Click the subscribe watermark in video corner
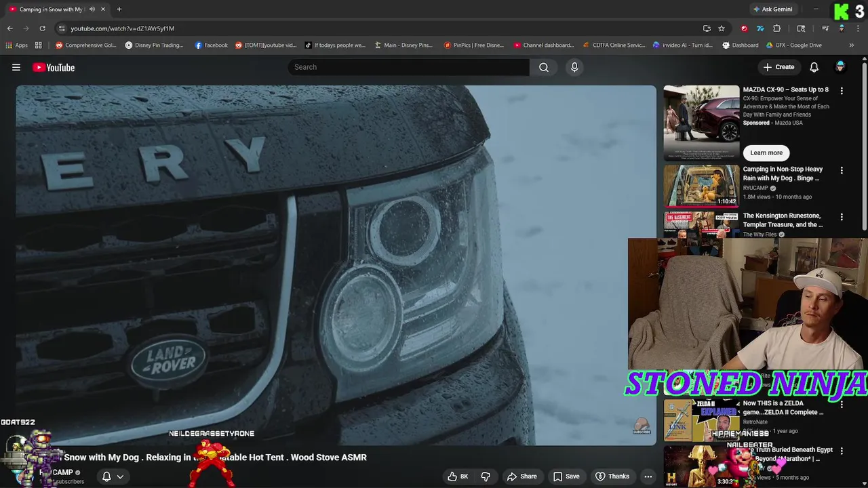This screenshot has width=868, height=488. point(642,426)
